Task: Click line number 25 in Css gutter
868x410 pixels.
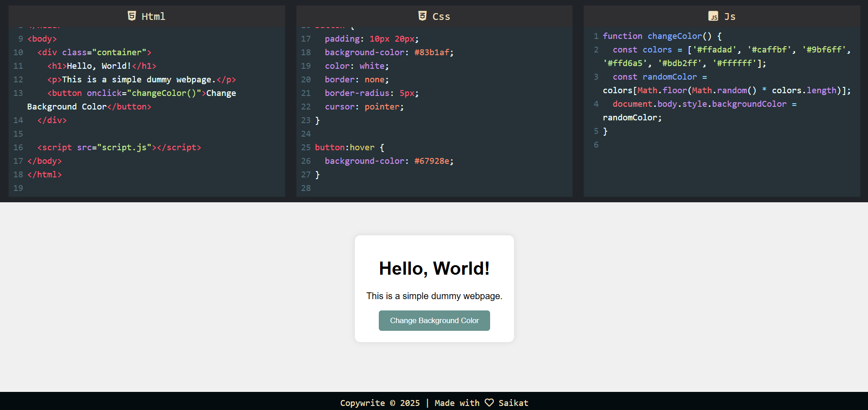Action: pos(306,148)
